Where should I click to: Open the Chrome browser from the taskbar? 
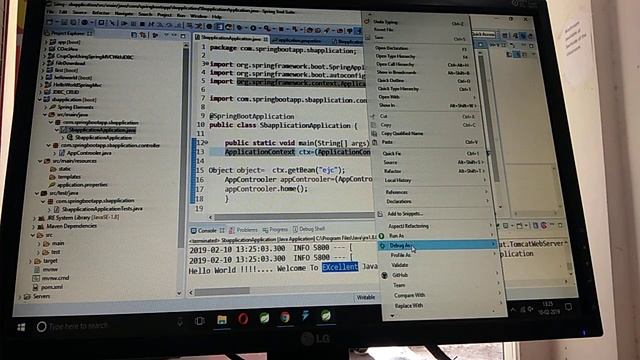tap(285, 317)
